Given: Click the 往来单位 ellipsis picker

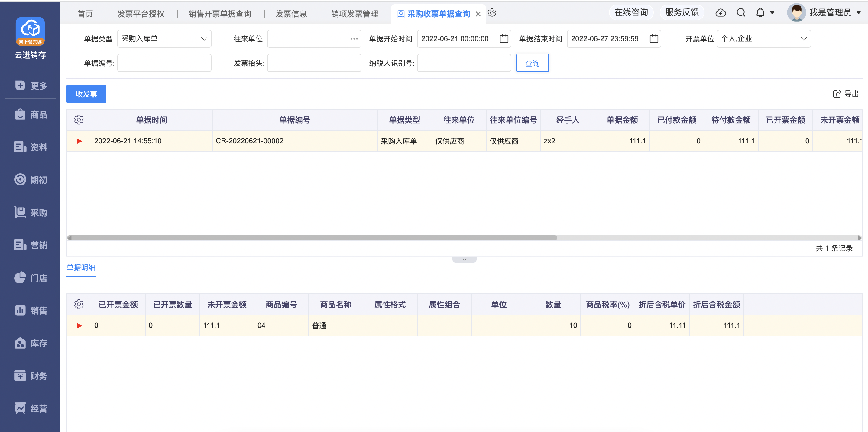Looking at the screenshot, I should click(x=354, y=39).
